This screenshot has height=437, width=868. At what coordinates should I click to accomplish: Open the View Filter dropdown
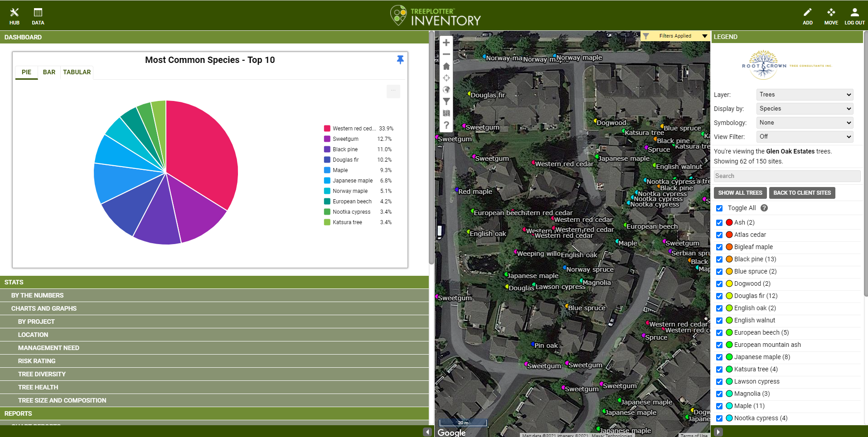coord(805,137)
